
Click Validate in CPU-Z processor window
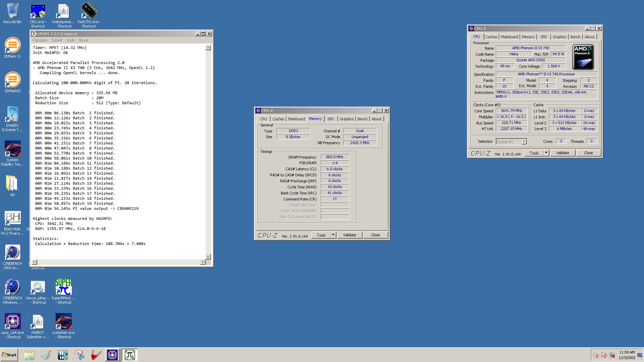coord(562,153)
